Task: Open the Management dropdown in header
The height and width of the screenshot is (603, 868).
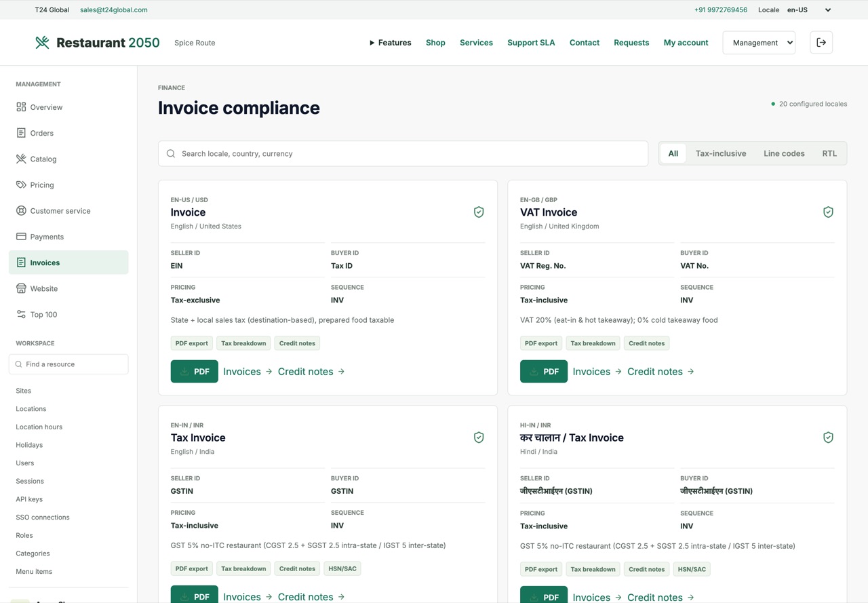Action: coord(759,43)
